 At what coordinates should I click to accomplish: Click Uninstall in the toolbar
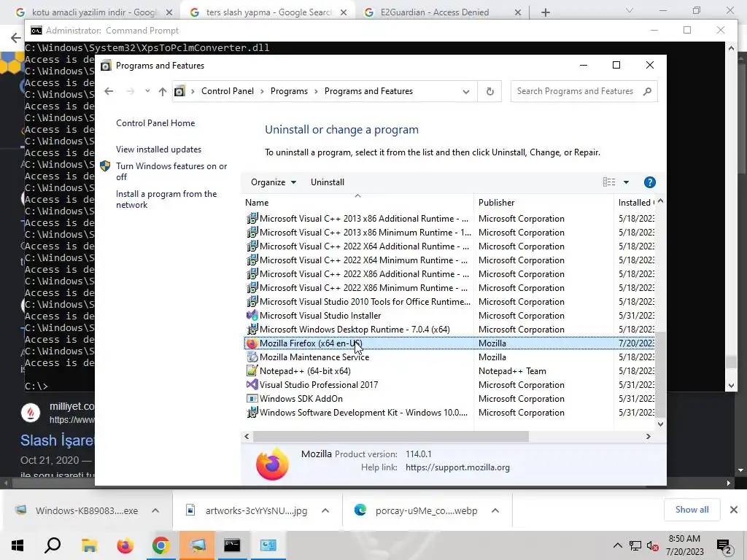[328, 182]
